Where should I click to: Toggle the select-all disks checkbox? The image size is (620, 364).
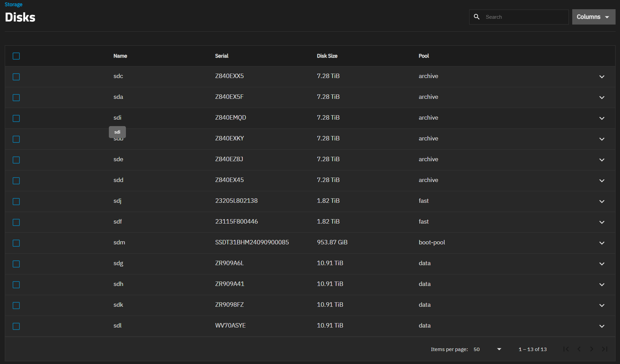pos(16,56)
